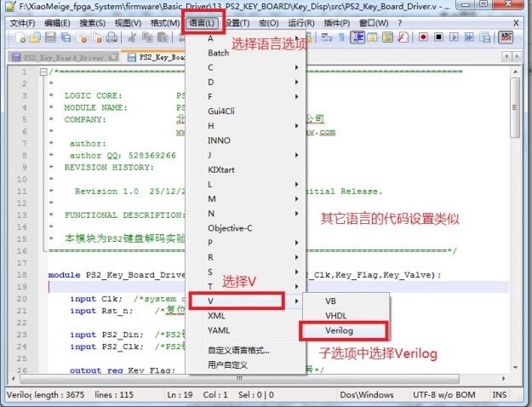Open the 宏(O) menu
This screenshot has height=407, width=532.
click(268, 23)
